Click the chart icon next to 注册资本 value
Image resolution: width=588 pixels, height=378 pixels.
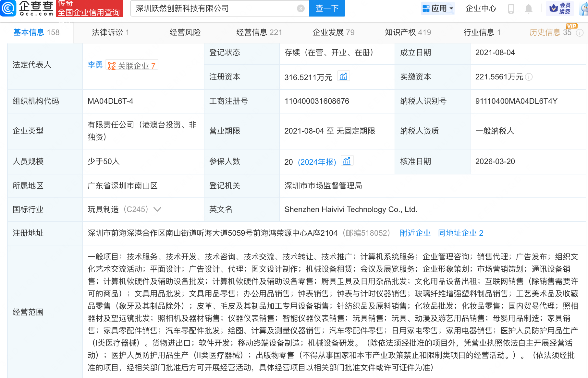click(x=343, y=77)
